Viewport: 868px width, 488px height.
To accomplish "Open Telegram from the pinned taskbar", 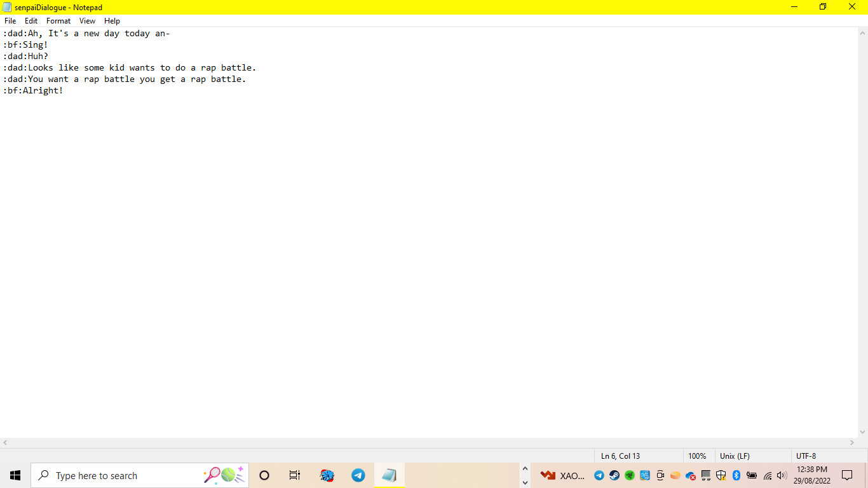I will (x=358, y=475).
